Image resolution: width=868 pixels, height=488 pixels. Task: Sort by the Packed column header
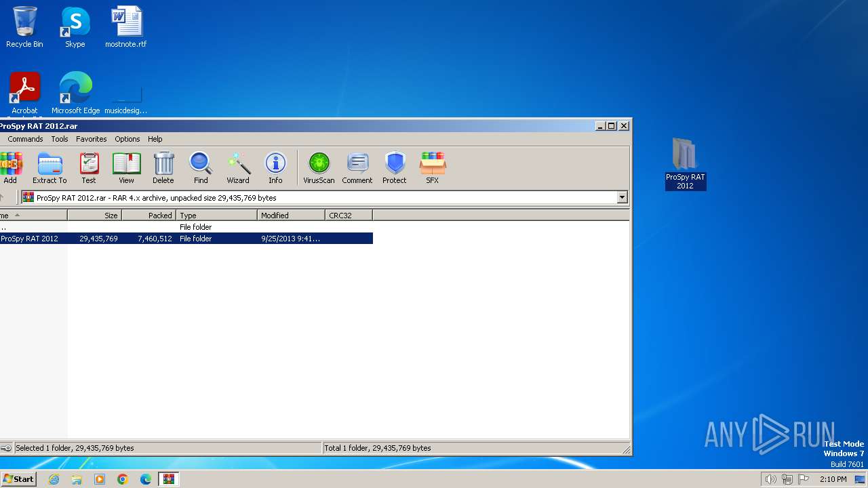pos(149,216)
